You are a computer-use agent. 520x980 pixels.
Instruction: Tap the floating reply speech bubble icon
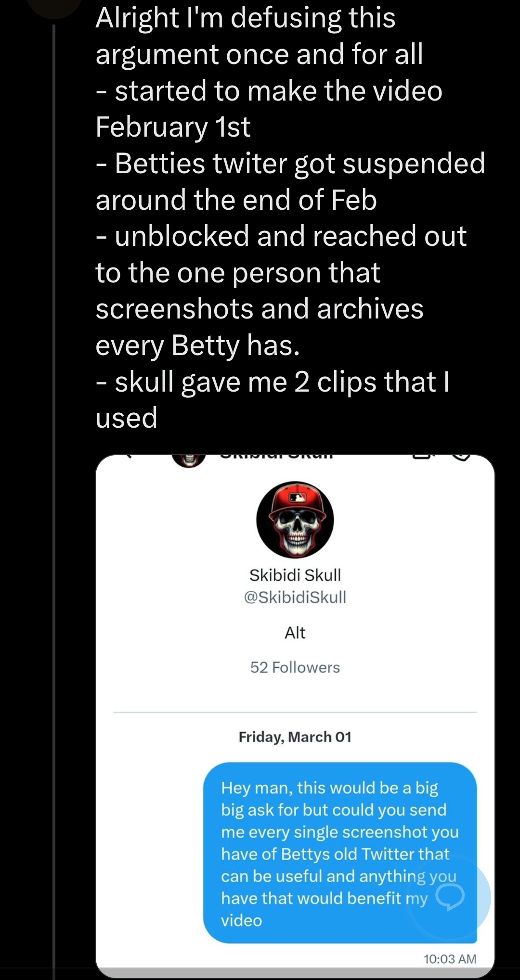(x=450, y=897)
